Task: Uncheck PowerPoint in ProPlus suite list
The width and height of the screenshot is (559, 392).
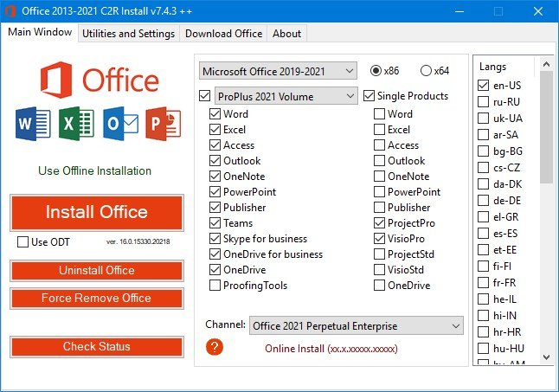Action: pos(215,192)
